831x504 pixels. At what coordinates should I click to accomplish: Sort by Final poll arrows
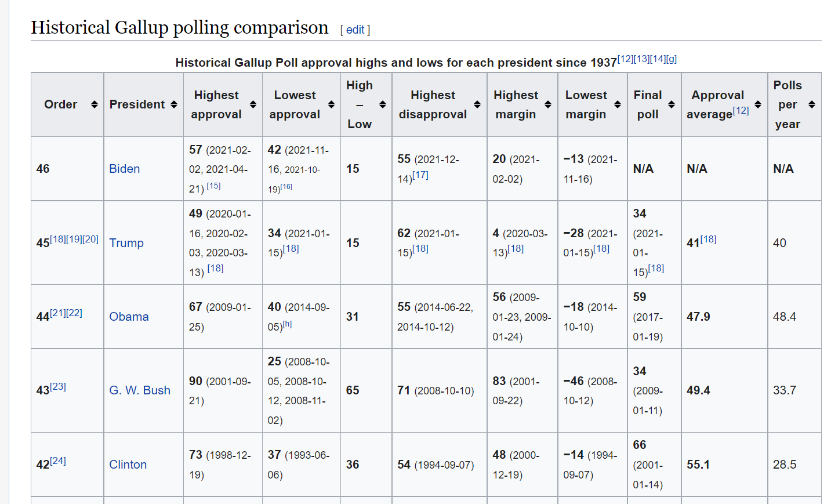[672, 104]
